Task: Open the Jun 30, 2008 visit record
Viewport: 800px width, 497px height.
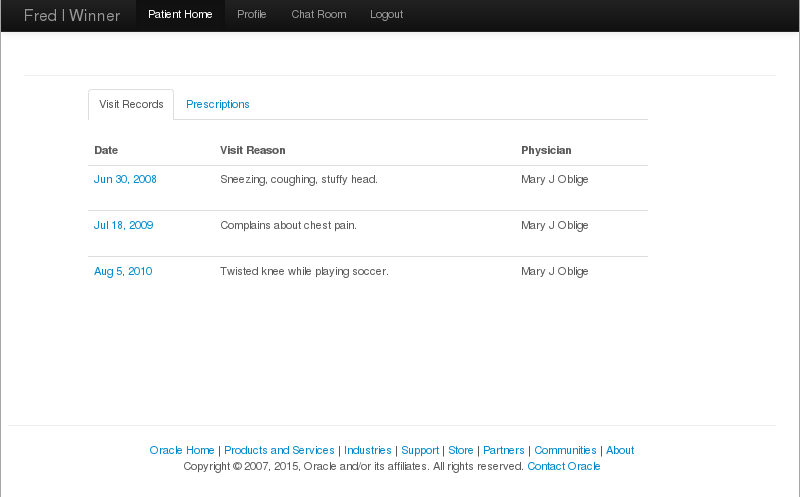Action: coord(125,180)
